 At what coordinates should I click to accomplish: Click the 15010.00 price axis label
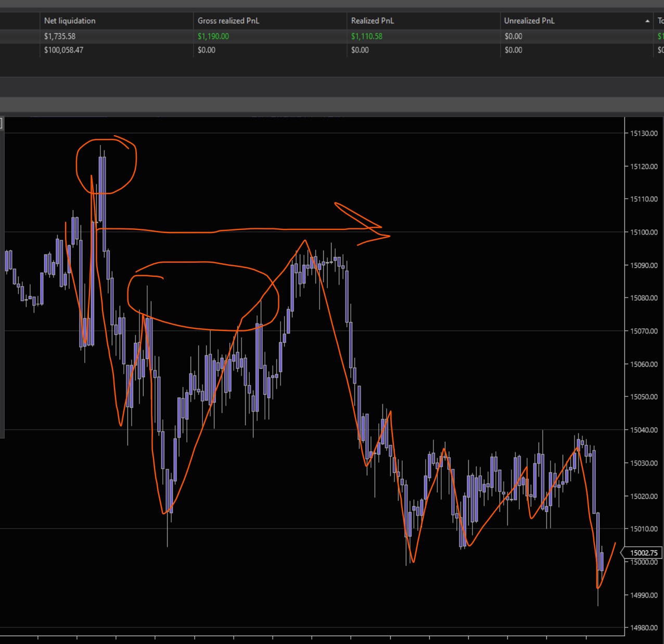pos(644,529)
